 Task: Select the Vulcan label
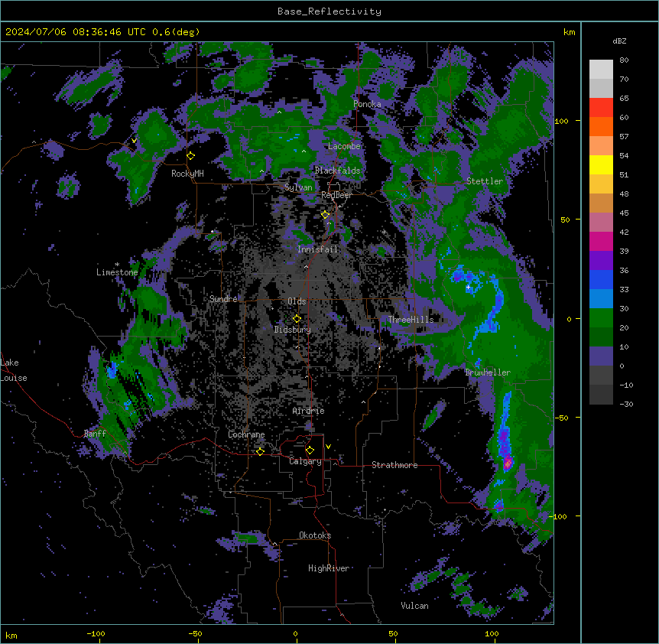pyautogui.click(x=414, y=606)
